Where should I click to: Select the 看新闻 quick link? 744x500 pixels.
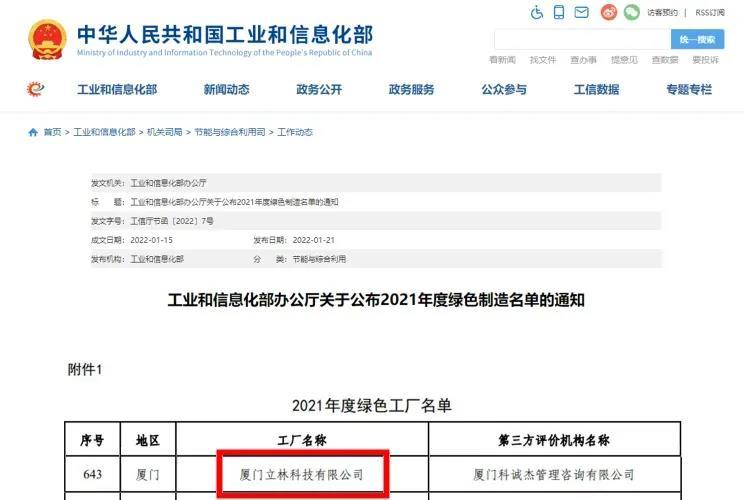[502, 60]
